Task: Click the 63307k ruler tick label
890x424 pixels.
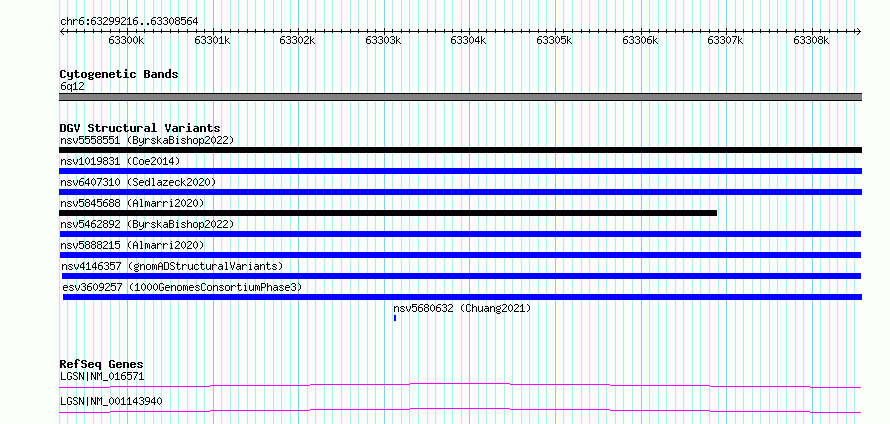Action: point(725,41)
